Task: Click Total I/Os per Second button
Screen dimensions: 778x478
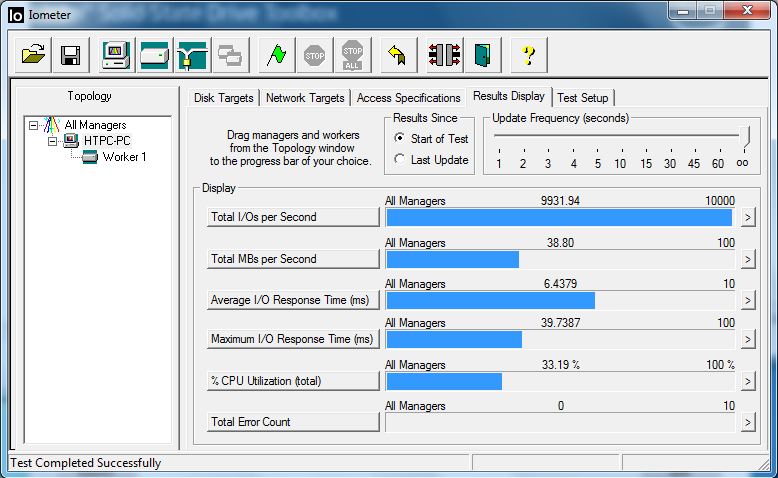Action: click(x=293, y=217)
